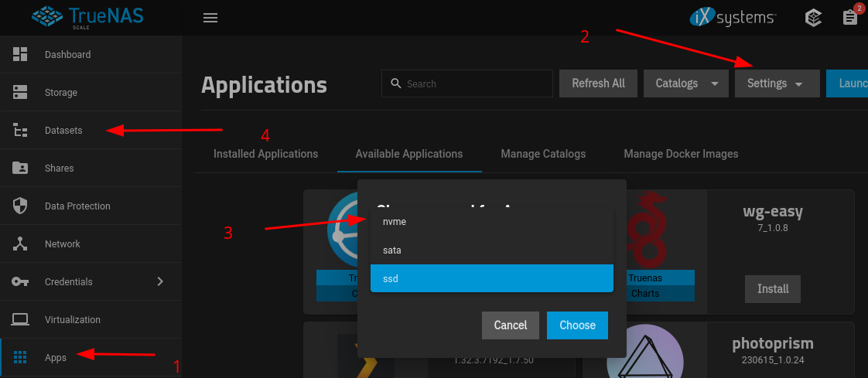Click the photoprism version 230615_1.0.24
This screenshot has width=868, height=378.
(x=773, y=359)
